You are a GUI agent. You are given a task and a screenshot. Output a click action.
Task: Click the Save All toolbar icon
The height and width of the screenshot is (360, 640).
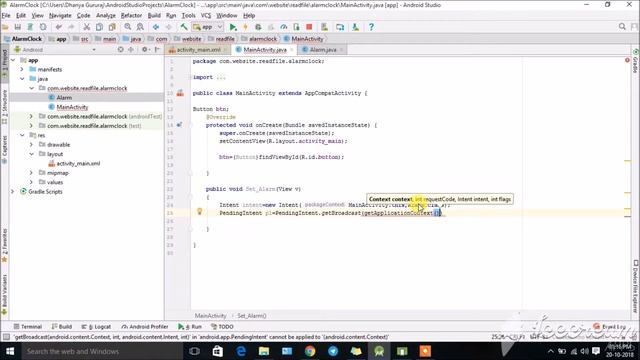point(18,27)
